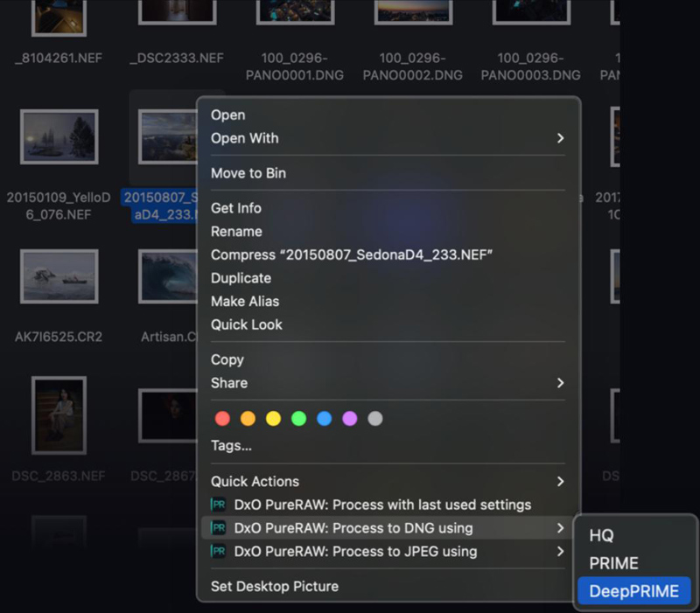700x613 pixels.
Task: Open the Tags… editor
Action: coord(231,446)
